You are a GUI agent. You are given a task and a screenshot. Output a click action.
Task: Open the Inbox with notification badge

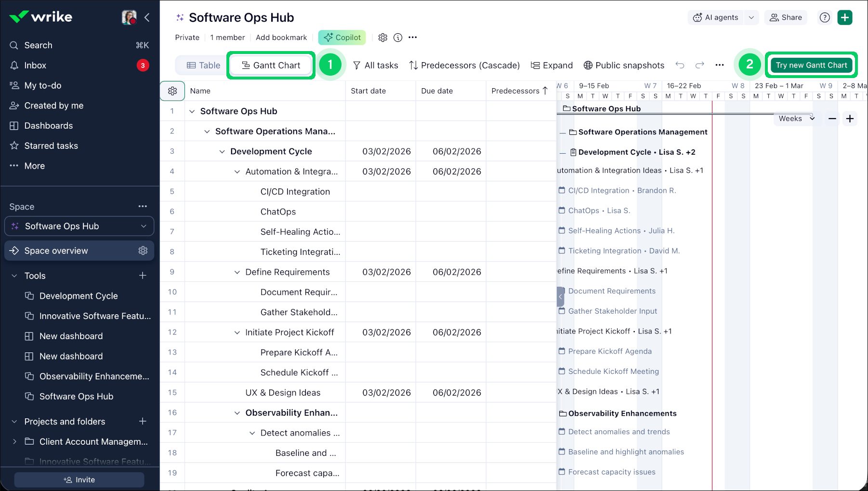(35, 66)
